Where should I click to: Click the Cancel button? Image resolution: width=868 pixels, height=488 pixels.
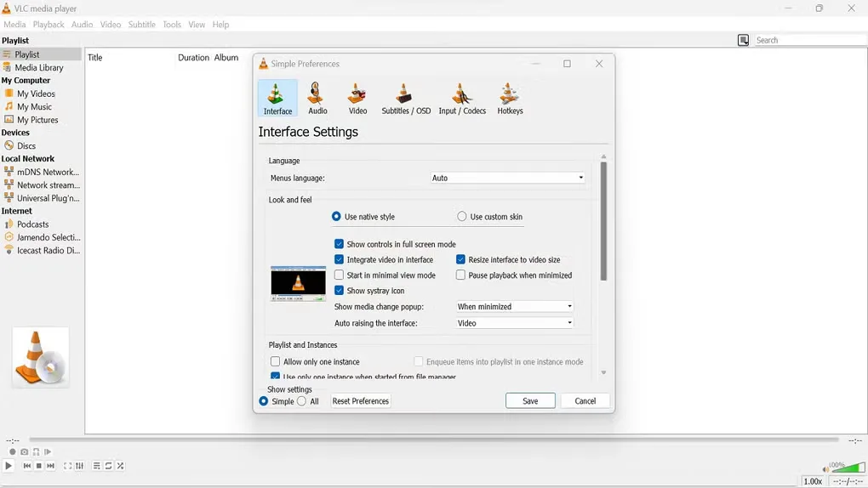(585, 401)
